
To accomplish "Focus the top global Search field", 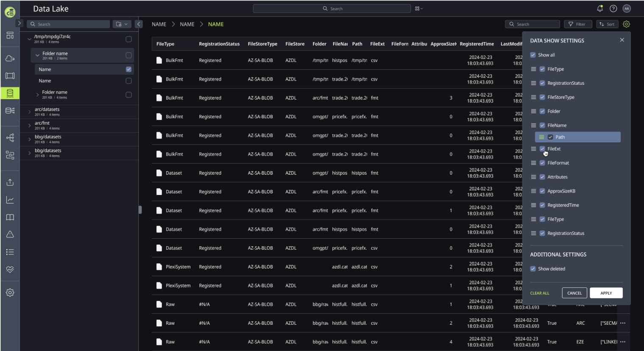I will (332, 8).
